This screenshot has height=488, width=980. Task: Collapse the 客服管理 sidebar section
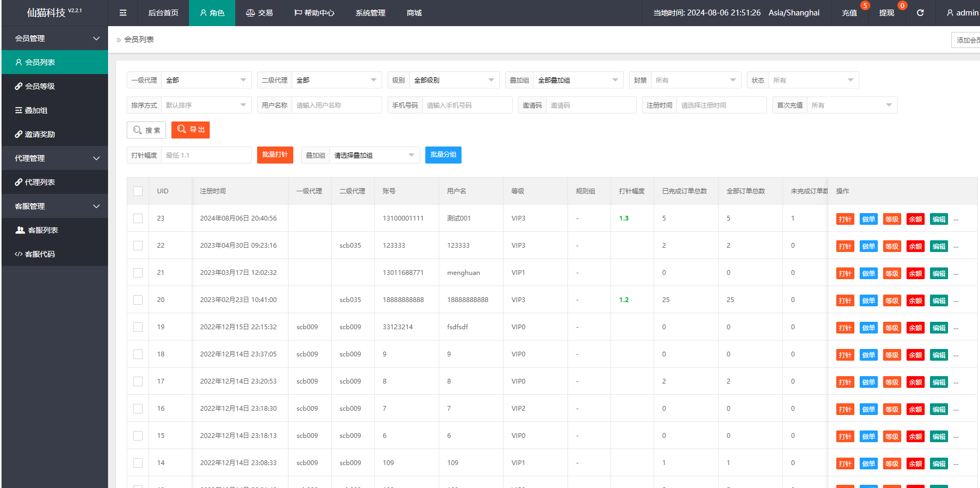click(x=55, y=206)
